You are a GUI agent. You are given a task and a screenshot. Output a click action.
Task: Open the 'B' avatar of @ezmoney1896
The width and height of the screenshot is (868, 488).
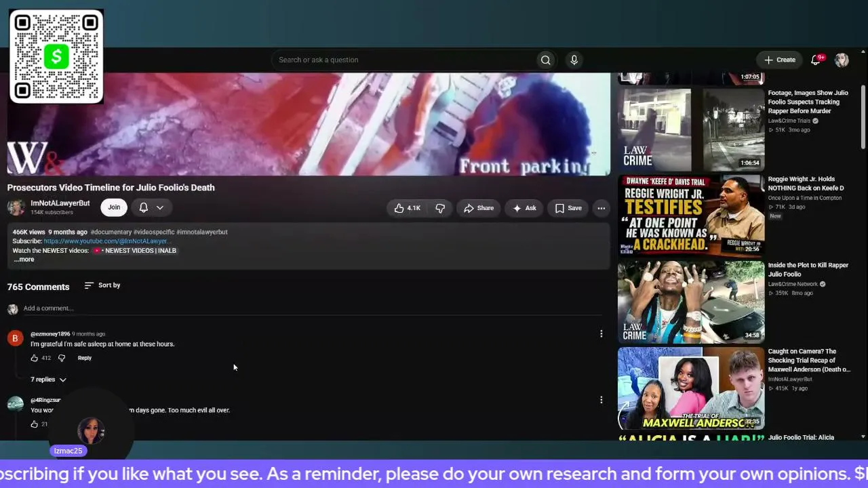click(15, 338)
